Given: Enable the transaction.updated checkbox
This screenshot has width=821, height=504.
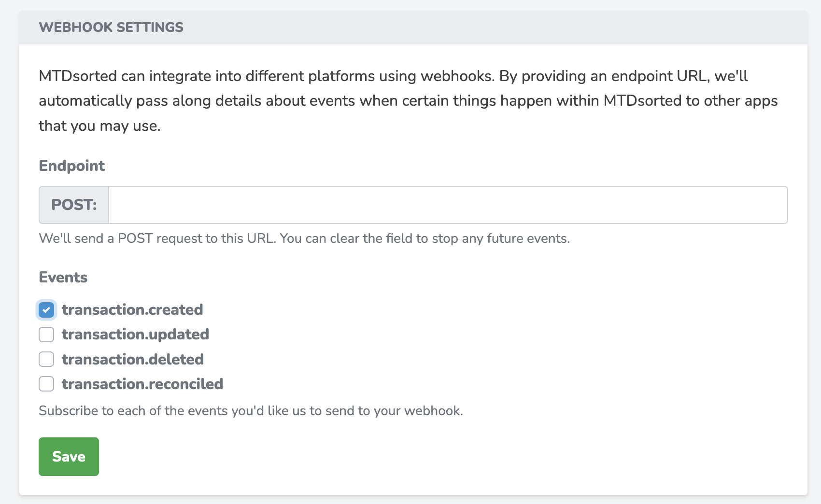Looking at the screenshot, I should 46,334.
